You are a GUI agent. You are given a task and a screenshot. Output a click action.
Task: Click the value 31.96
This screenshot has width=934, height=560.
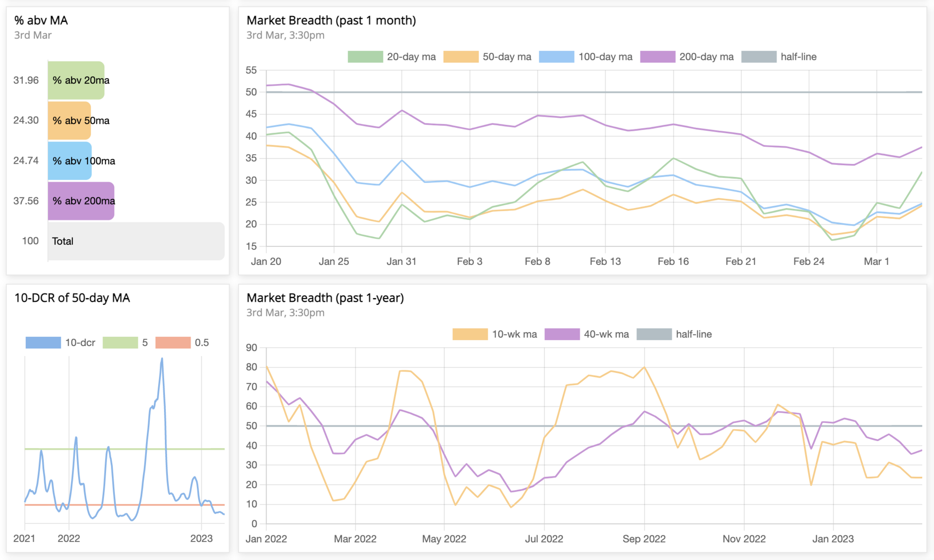coord(26,80)
